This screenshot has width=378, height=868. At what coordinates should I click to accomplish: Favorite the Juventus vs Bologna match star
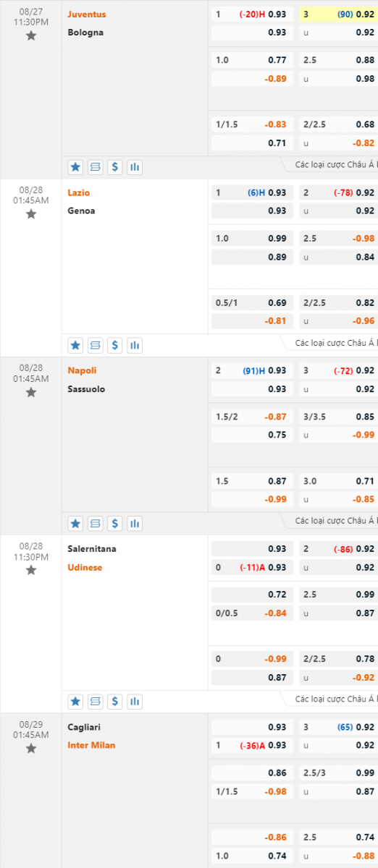coord(30,35)
